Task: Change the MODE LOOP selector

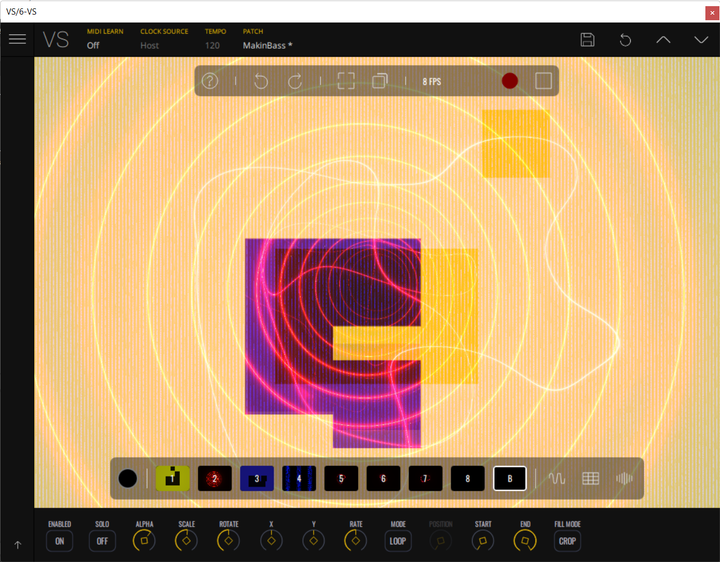Action: click(398, 541)
